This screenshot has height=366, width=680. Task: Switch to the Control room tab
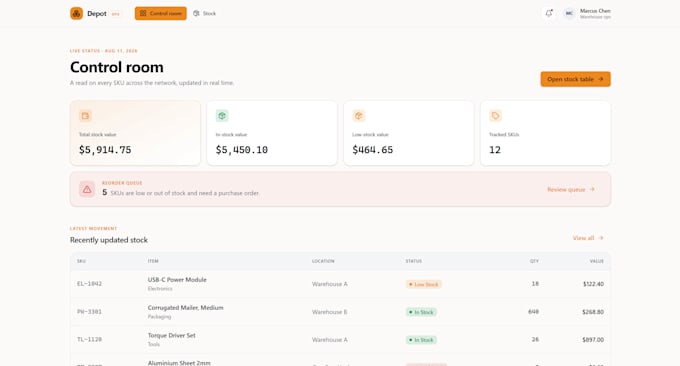pos(160,13)
